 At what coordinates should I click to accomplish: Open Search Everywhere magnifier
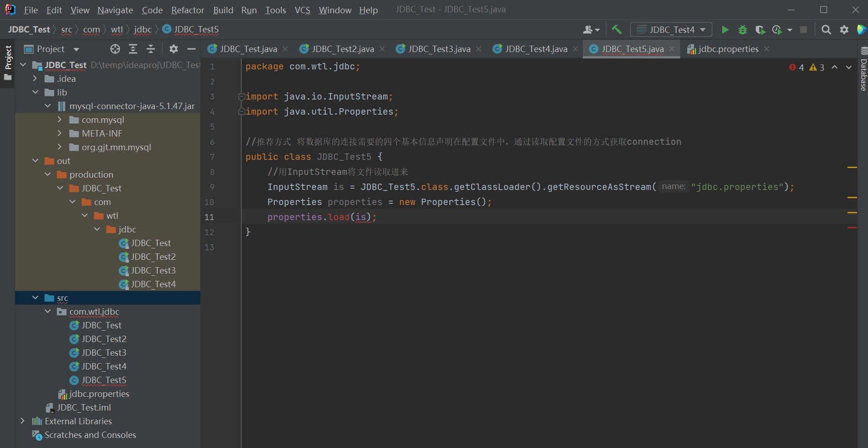tap(826, 30)
